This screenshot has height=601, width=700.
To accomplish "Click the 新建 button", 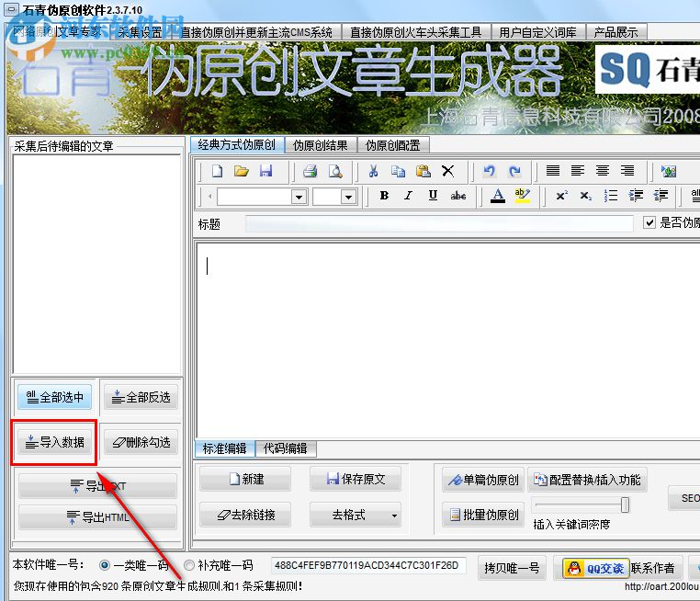I will click(x=245, y=479).
